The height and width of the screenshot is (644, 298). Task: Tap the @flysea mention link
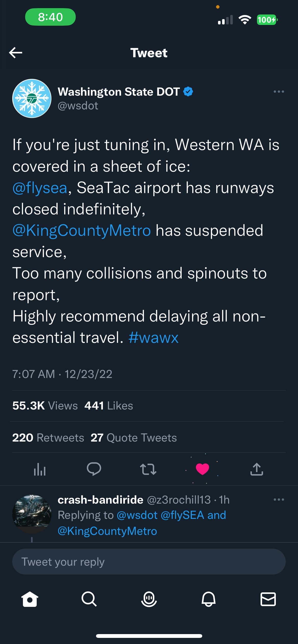pyautogui.click(x=40, y=188)
